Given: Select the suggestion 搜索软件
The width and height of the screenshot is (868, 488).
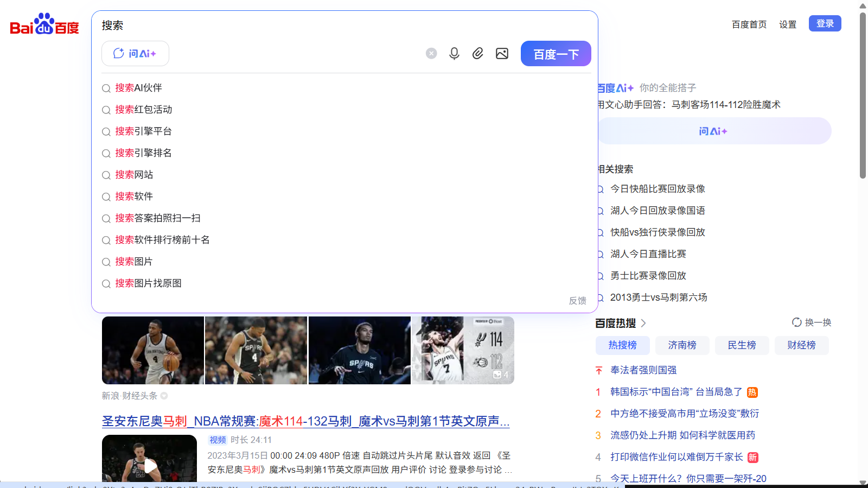Looking at the screenshot, I should click(134, 197).
